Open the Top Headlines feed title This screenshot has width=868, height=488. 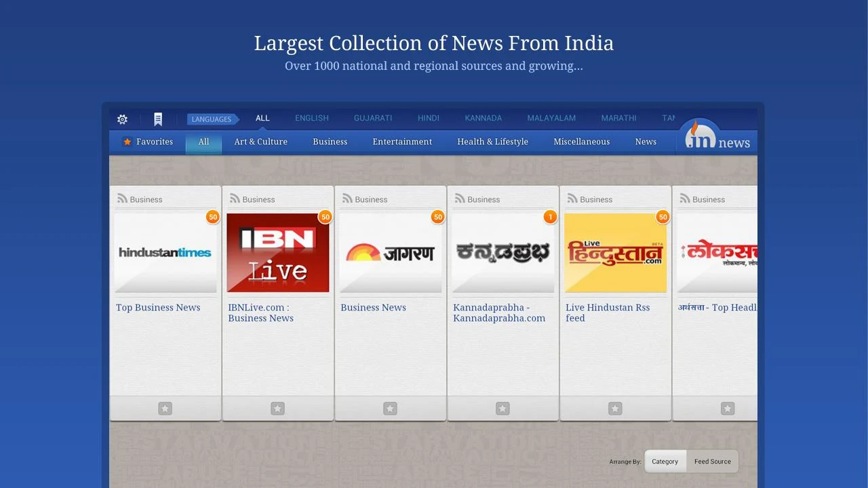tap(717, 308)
